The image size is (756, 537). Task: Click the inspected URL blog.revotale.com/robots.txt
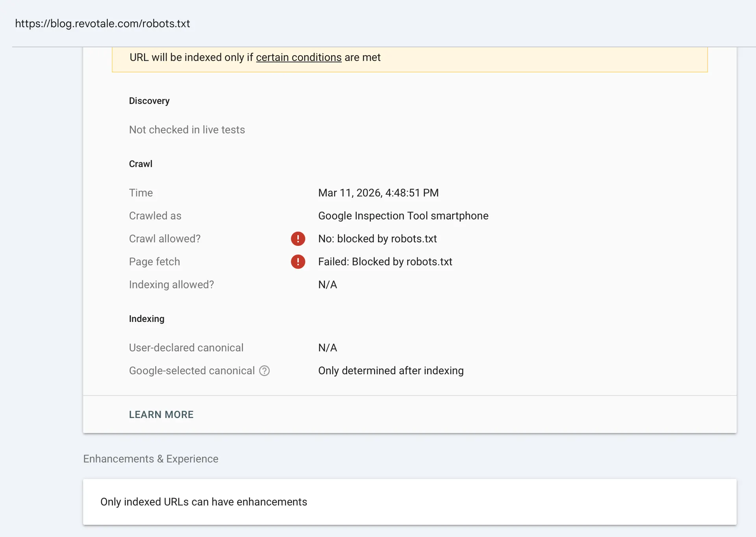(x=102, y=24)
